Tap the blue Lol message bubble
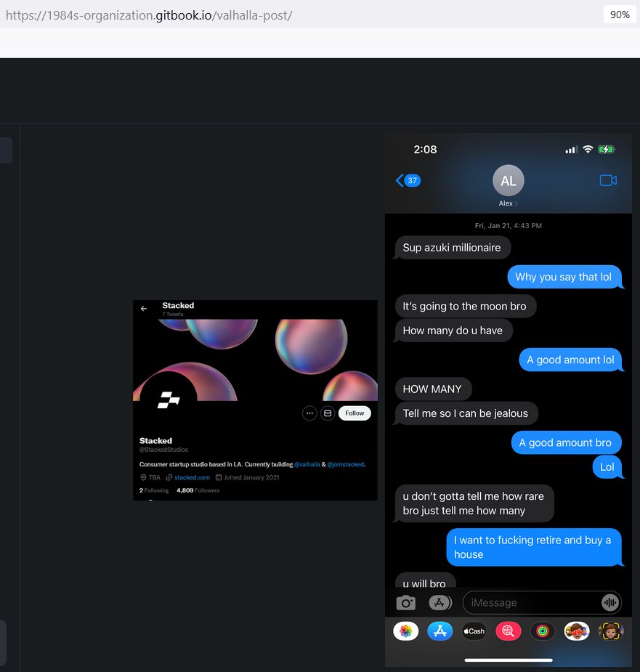 (607, 466)
